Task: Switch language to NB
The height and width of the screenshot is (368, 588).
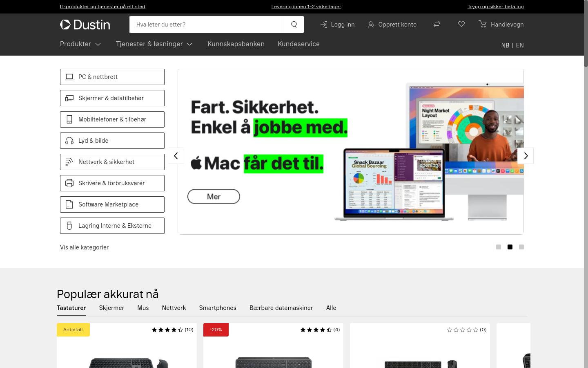Action: pos(505,45)
